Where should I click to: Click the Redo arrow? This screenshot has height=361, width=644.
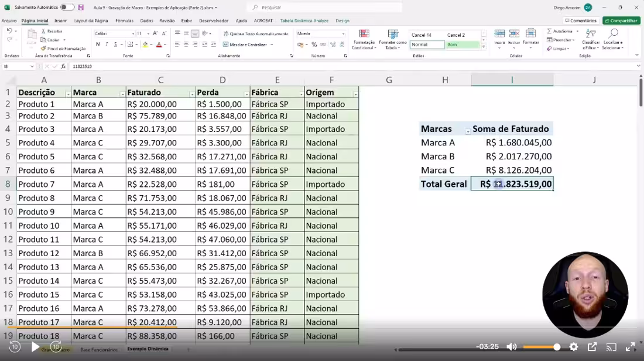pos(9,39)
